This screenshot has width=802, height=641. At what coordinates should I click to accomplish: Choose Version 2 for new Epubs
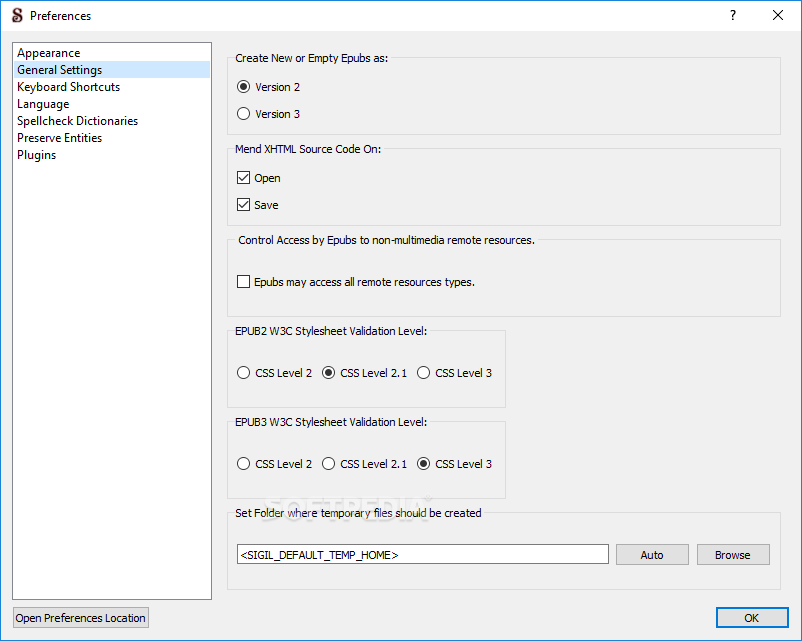pyautogui.click(x=244, y=87)
